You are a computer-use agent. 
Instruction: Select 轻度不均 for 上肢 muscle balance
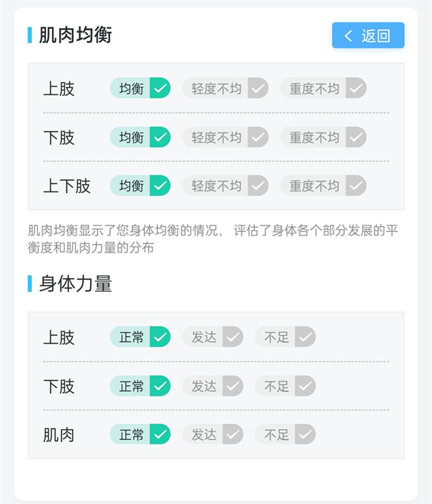click(x=225, y=88)
